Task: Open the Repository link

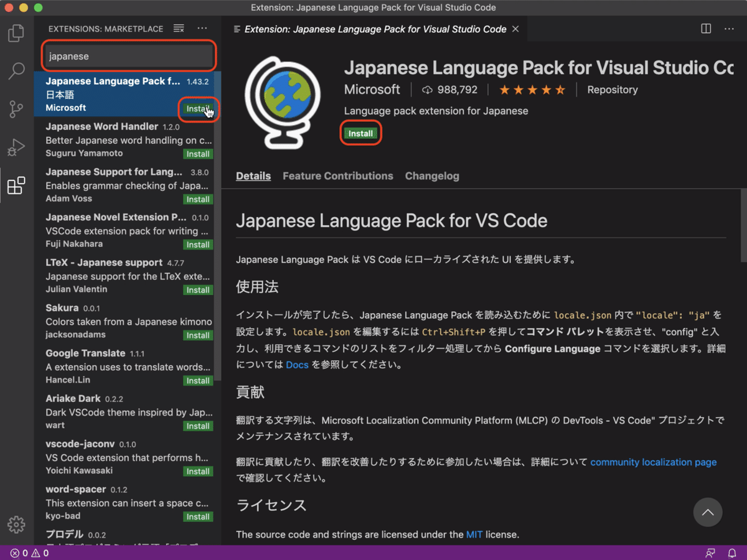Action: (x=613, y=90)
